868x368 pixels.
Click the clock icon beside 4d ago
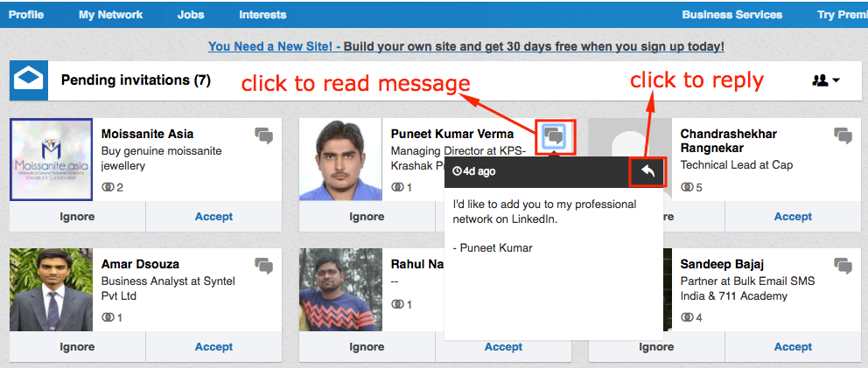click(457, 171)
